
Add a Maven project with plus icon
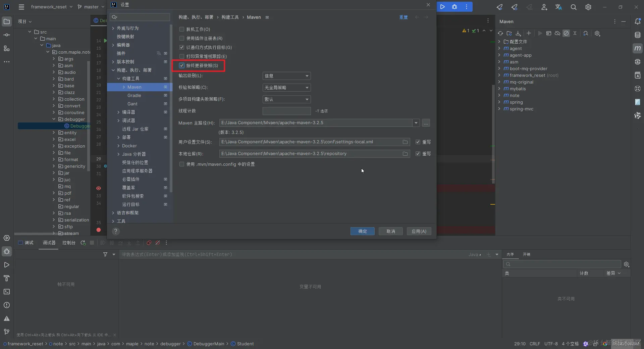(x=529, y=33)
